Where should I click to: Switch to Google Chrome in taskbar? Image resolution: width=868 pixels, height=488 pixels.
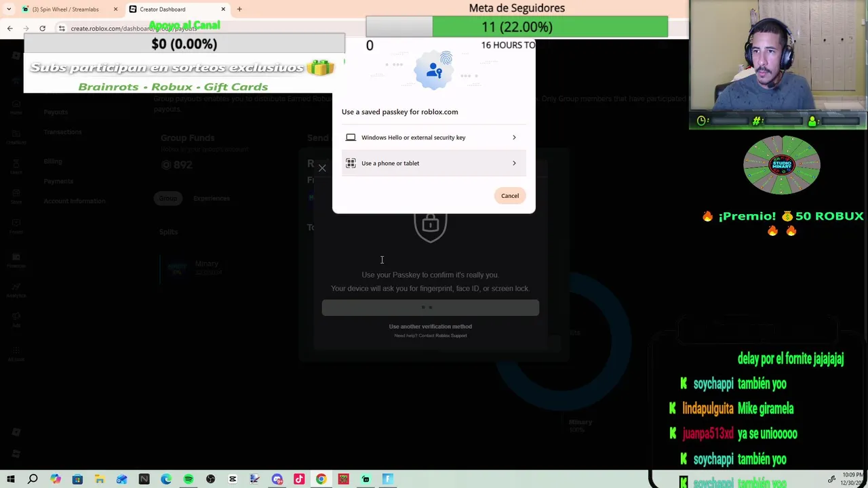[x=321, y=480]
